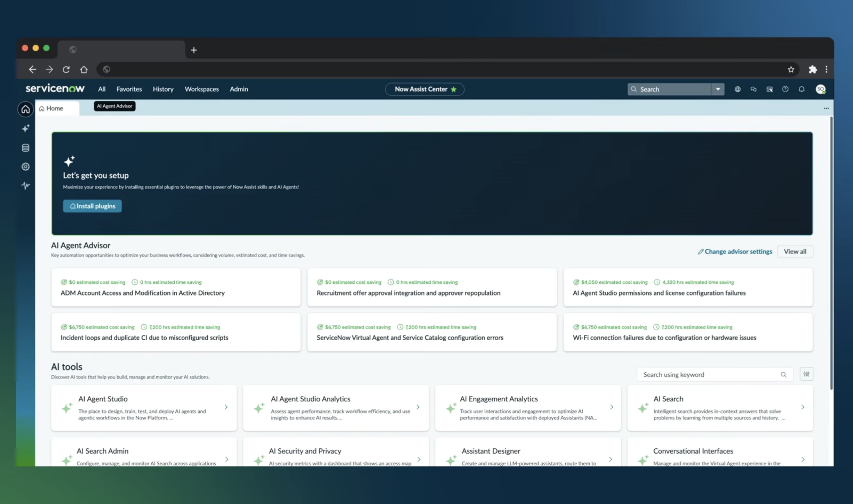The height and width of the screenshot is (504, 853).
Task: Open the user profile avatar
Action: (820, 89)
